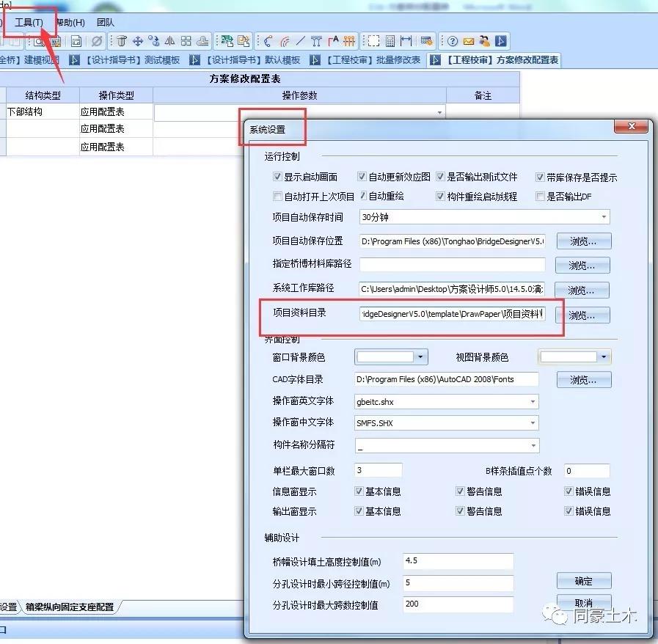658x644 pixels.
Task: Click the user contacts icon in toolbar
Action: click(485, 41)
